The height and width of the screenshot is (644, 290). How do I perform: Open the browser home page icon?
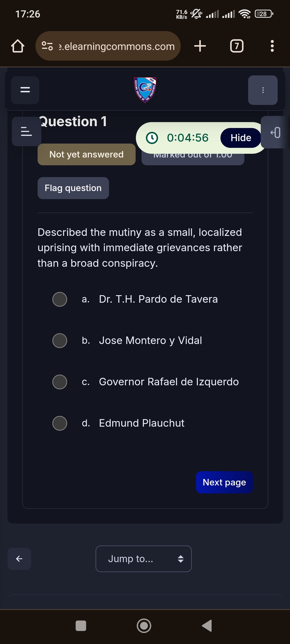click(18, 46)
